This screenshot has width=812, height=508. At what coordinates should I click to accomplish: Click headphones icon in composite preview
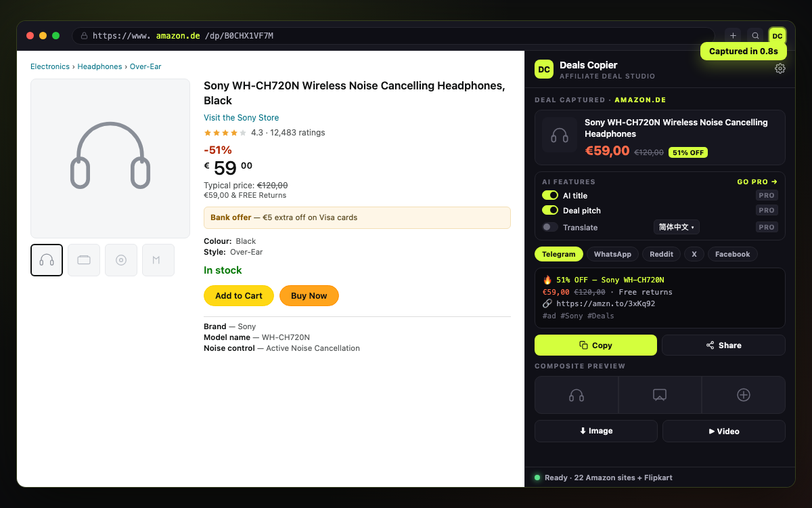pyautogui.click(x=577, y=395)
